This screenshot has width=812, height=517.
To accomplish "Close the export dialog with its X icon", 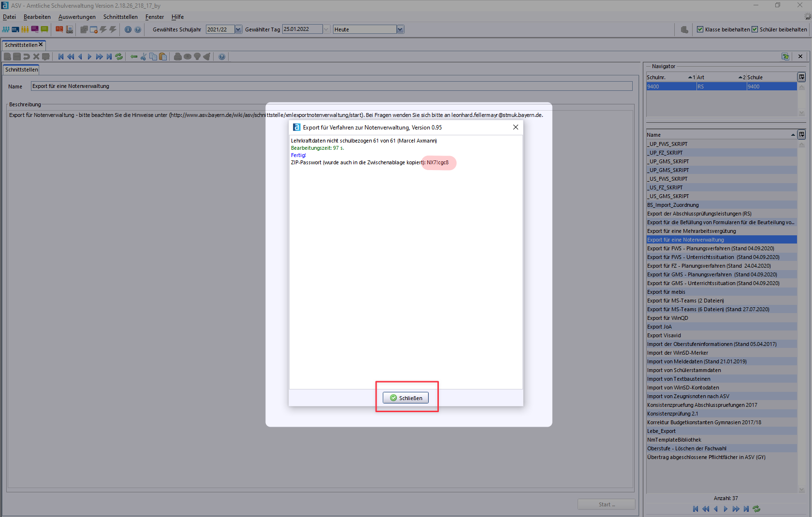I will tap(515, 127).
